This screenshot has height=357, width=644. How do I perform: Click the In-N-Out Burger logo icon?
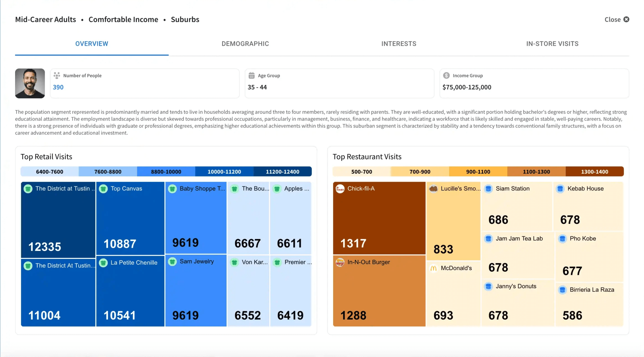pyautogui.click(x=340, y=262)
